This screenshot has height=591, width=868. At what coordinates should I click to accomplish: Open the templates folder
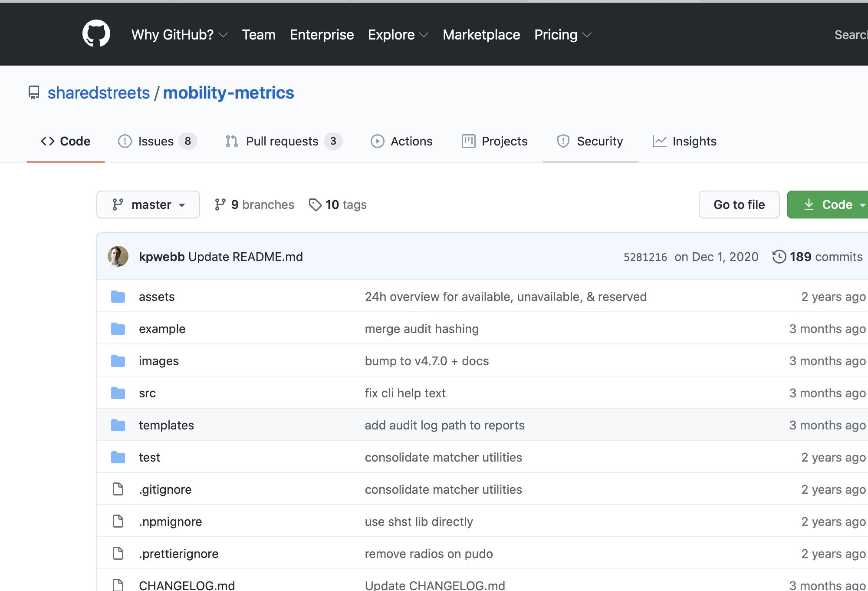(x=166, y=425)
